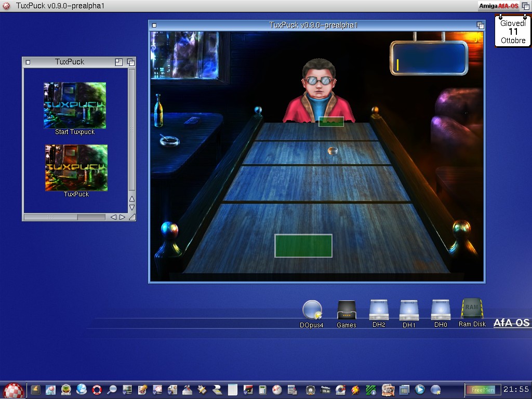Open the Start Tuxpuck icon
Viewport: 532px width, 399px height.
pos(75,105)
